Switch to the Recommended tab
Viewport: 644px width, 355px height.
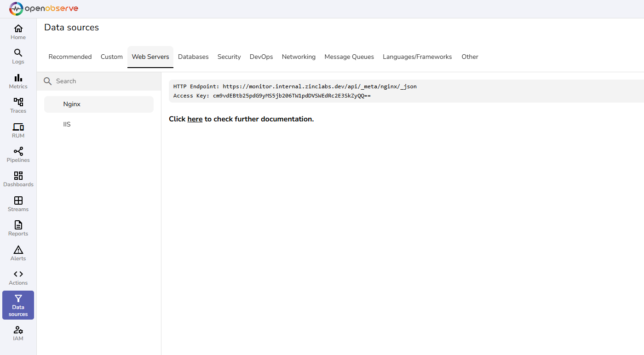click(70, 57)
